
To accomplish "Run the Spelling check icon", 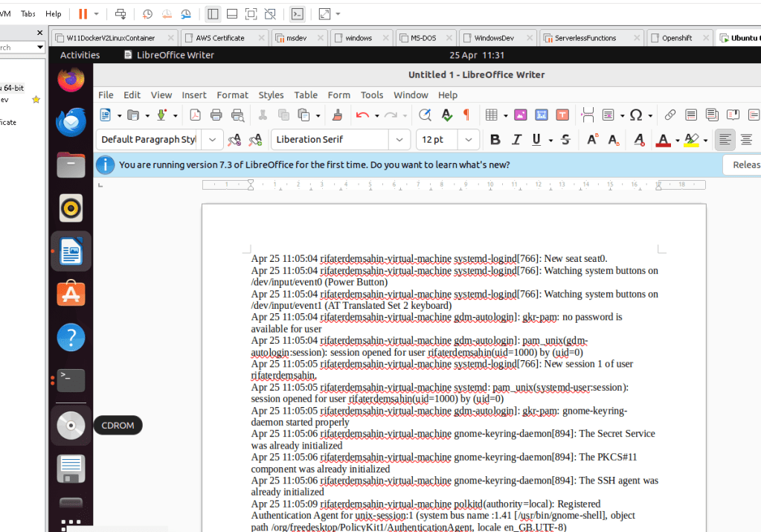I will (x=446, y=115).
